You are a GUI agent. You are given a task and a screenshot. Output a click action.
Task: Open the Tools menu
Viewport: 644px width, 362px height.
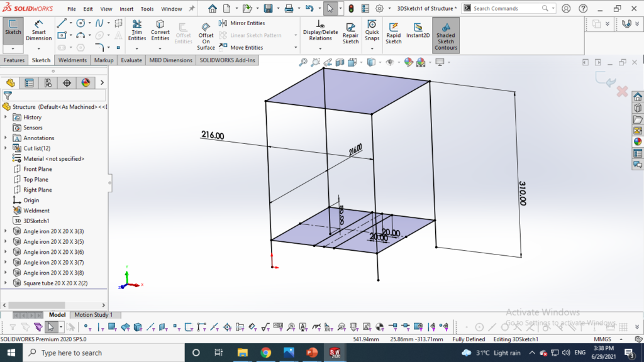pos(147,9)
